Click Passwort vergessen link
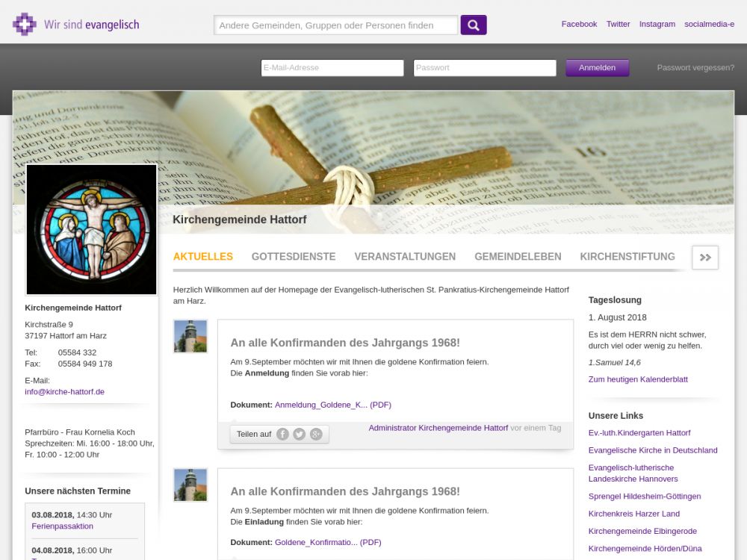Viewport: 747px width, 560px height. pos(695,67)
